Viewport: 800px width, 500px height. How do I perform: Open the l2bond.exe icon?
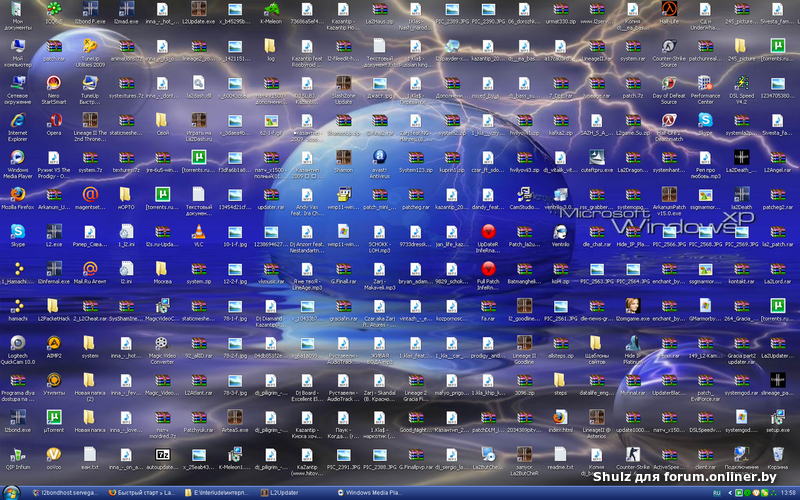coord(18,417)
